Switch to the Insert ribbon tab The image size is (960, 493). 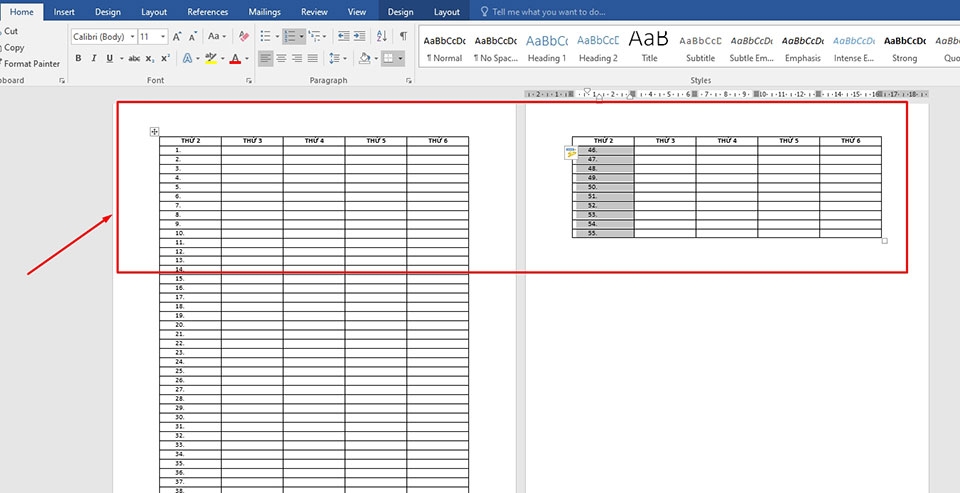(x=64, y=12)
